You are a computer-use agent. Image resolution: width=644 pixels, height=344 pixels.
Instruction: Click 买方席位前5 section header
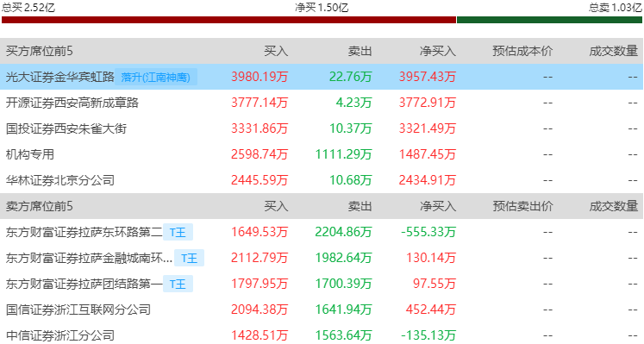[40, 52]
